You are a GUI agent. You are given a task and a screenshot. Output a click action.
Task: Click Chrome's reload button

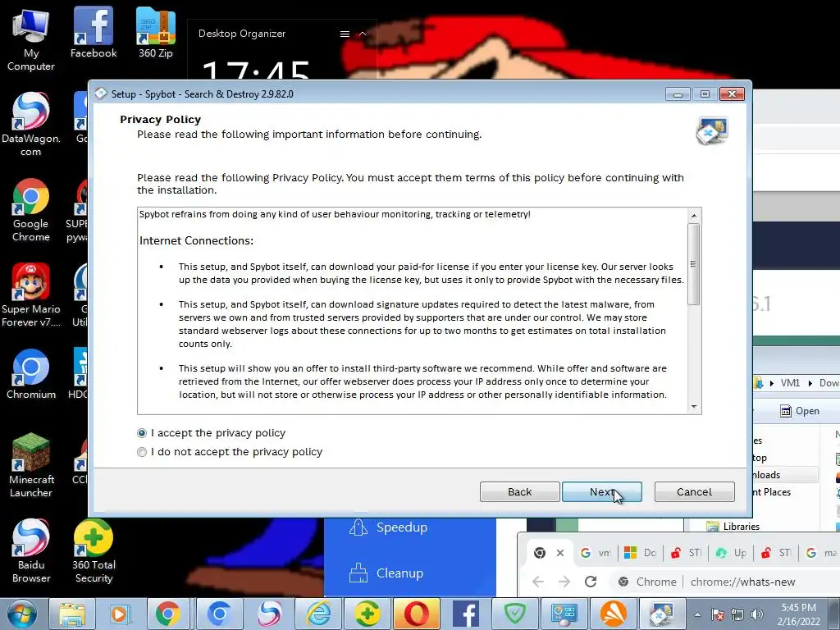tap(591, 582)
